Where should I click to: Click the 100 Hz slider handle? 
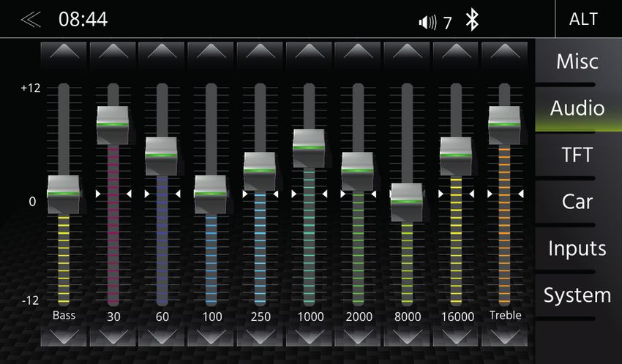[211, 194]
